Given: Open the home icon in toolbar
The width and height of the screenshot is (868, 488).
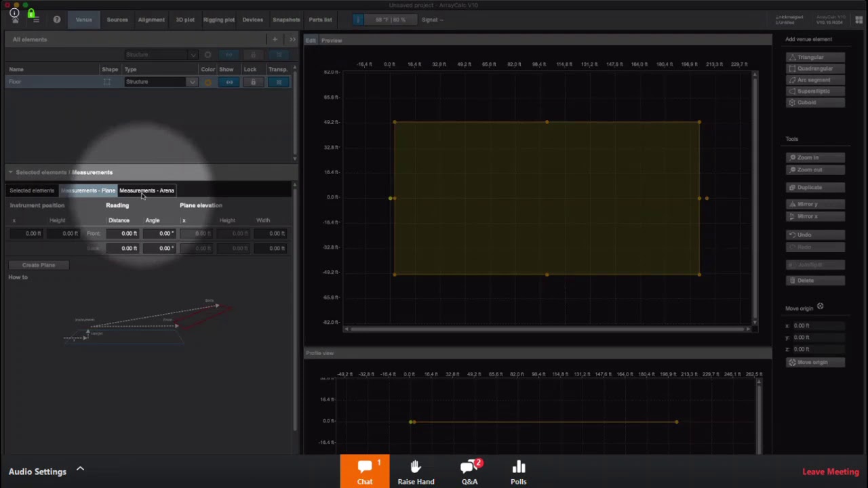Looking at the screenshot, I should click(14, 19).
